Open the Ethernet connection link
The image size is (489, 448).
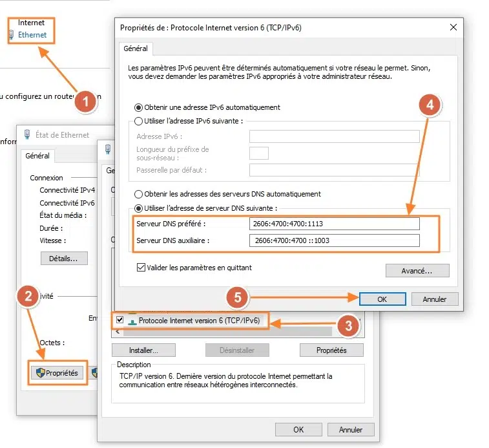32,35
